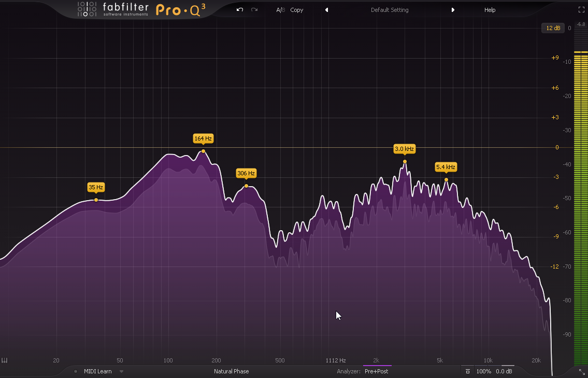This screenshot has width=588, height=378.
Task: Click the Undo arrow icon
Action: point(240,10)
